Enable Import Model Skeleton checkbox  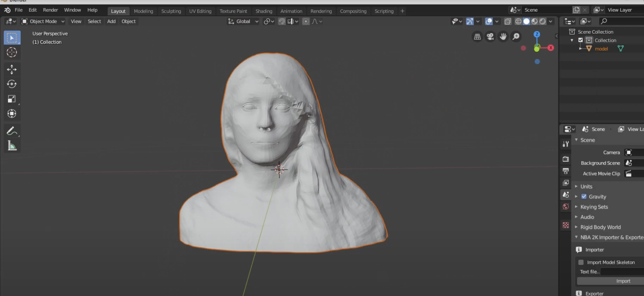581,262
